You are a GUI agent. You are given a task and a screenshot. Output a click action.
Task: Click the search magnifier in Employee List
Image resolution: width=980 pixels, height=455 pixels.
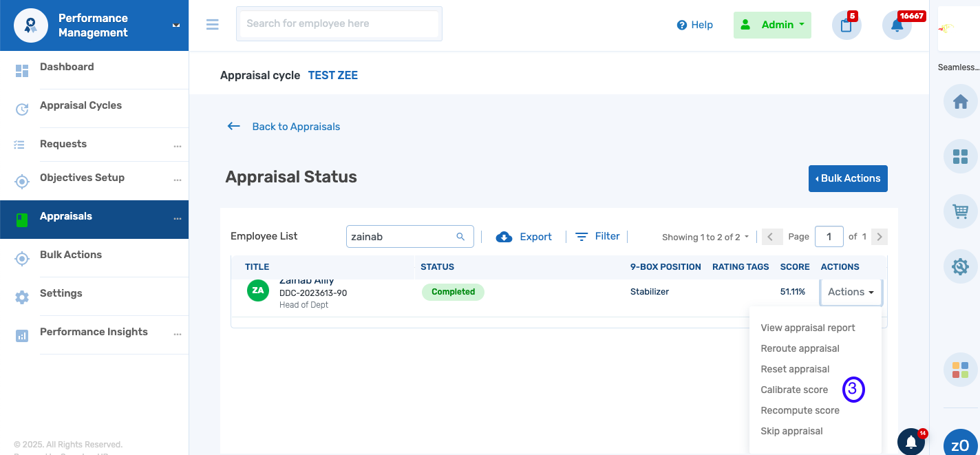(x=460, y=236)
